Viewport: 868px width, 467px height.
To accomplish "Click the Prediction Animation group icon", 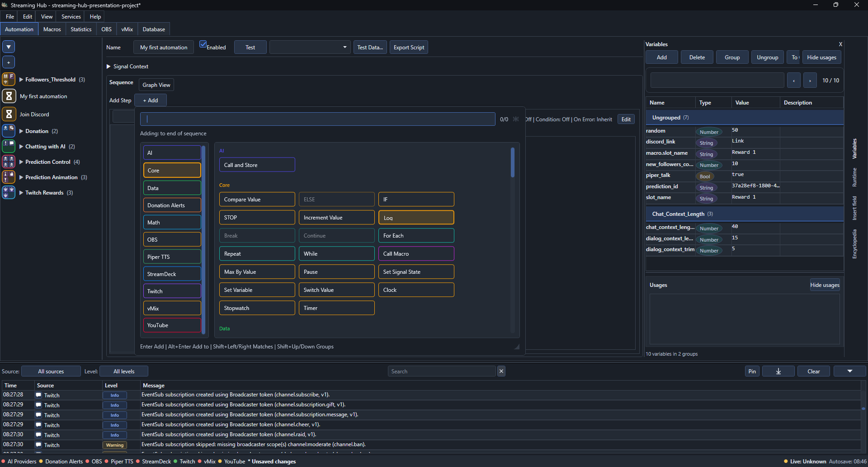I will coord(9,177).
